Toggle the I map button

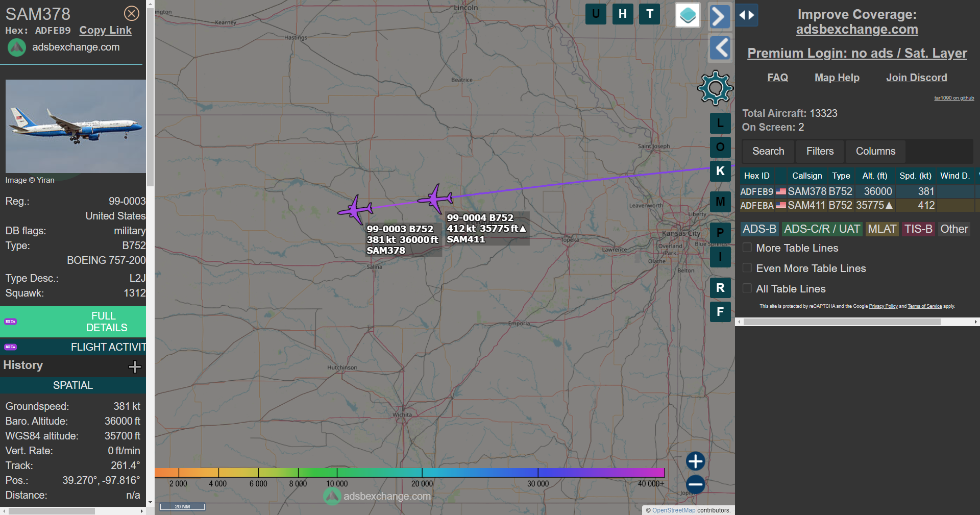720,257
